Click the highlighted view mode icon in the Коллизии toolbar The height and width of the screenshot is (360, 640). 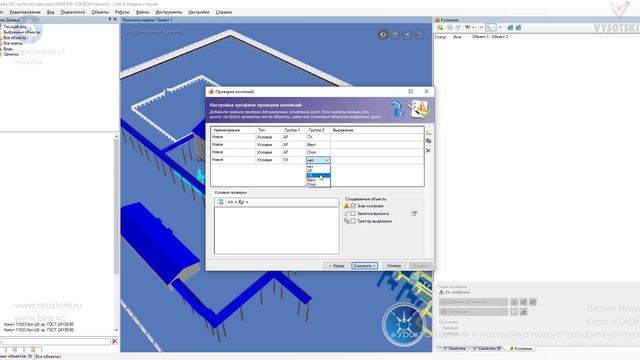491,27
